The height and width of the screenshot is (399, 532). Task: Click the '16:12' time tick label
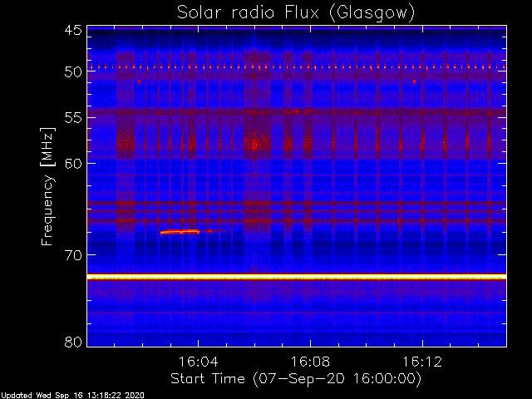(422, 362)
